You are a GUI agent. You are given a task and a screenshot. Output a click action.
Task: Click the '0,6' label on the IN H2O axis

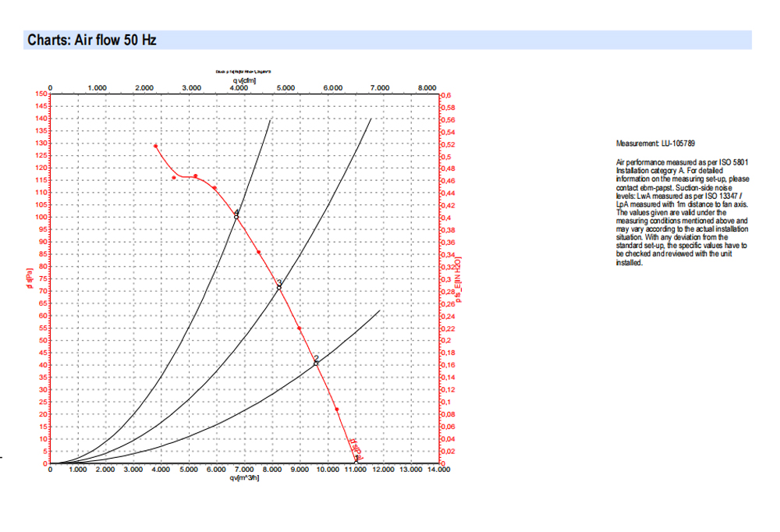(446, 95)
